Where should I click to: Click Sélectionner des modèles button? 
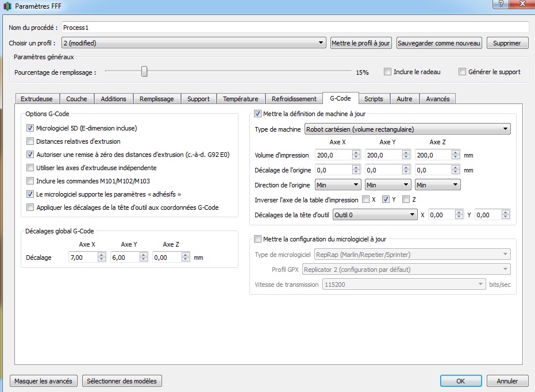pyautogui.click(x=122, y=381)
